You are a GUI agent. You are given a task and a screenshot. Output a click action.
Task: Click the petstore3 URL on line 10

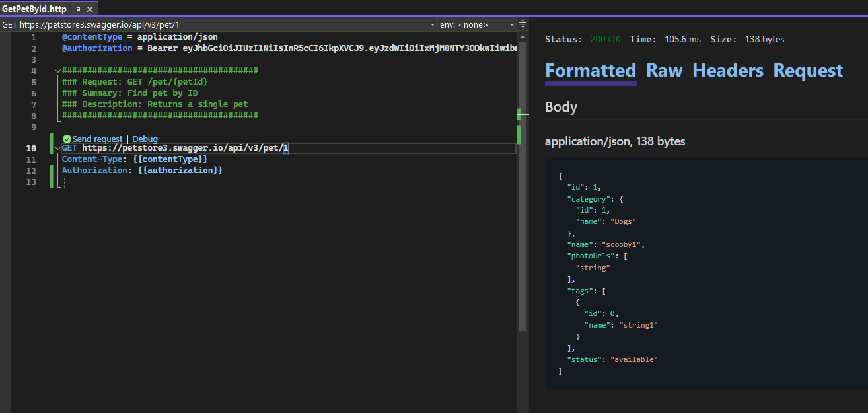point(186,148)
